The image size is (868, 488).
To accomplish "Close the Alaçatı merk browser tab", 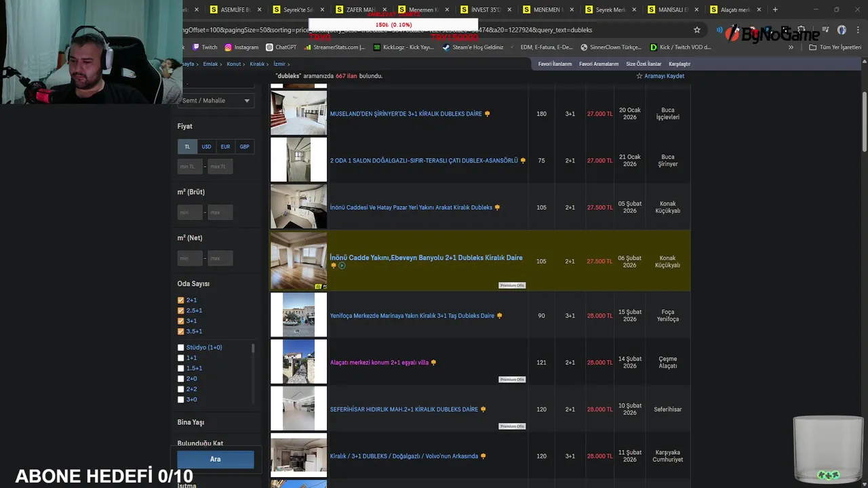I will 759,9.
